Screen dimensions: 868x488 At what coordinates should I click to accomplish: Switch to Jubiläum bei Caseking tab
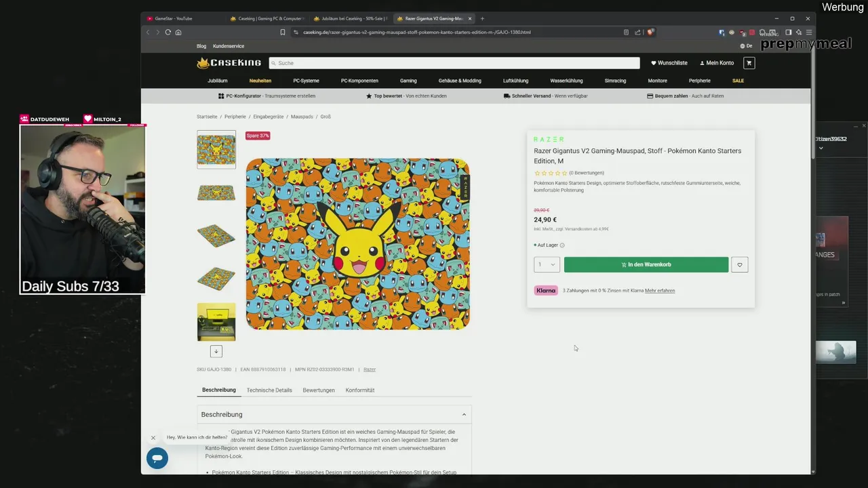pos(349,18)
